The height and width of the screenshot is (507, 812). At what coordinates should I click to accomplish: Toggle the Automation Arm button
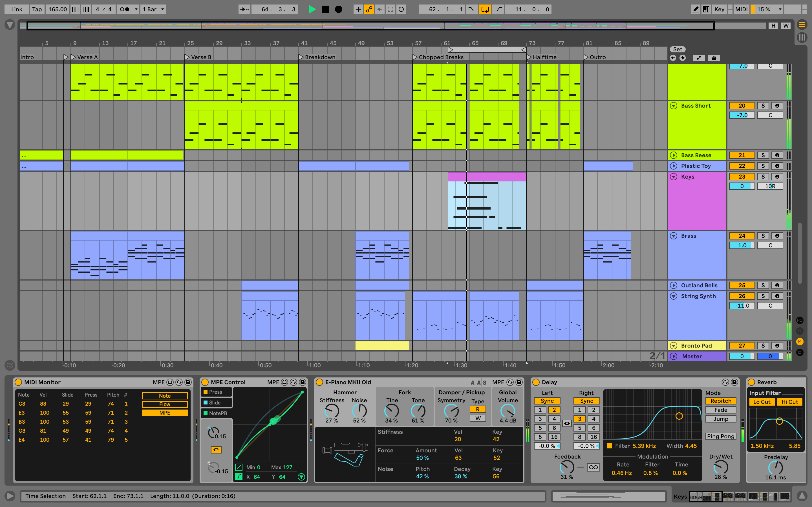pyautogui.click(x=369, y=9)
